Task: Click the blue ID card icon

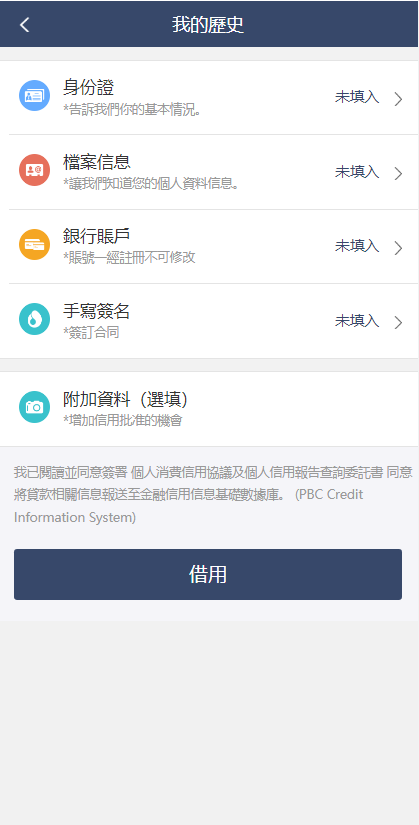Action: click(x=34, y=96)
